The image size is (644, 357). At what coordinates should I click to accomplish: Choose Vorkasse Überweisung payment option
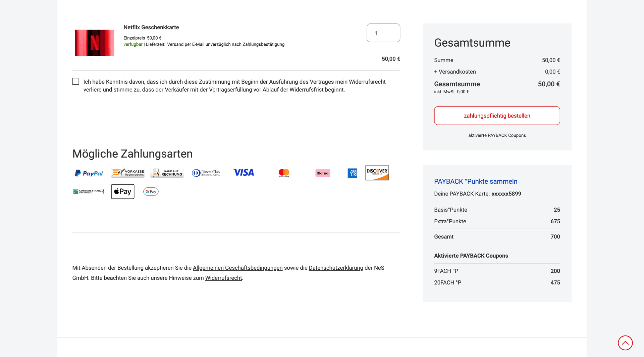coord(127,173)
